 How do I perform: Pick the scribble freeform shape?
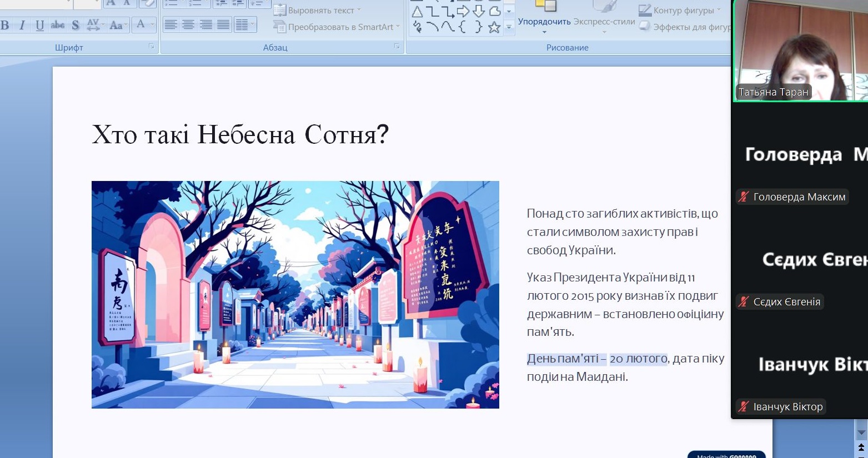click(x=417, y=27)
